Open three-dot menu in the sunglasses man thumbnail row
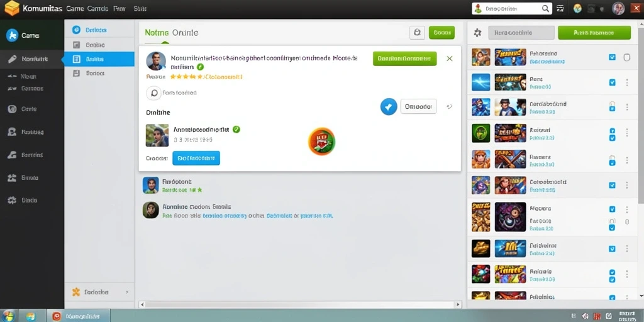 pos(627,107)
